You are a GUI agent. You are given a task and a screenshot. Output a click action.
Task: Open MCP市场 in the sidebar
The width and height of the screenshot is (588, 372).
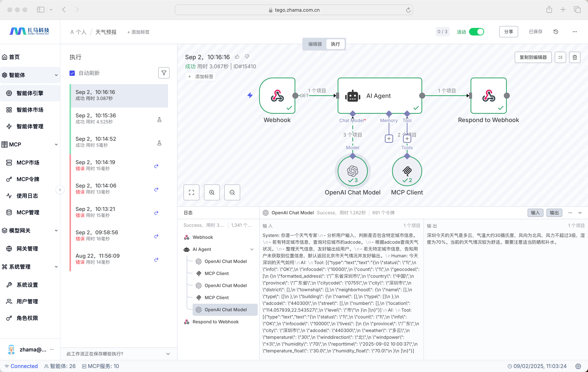28,162
